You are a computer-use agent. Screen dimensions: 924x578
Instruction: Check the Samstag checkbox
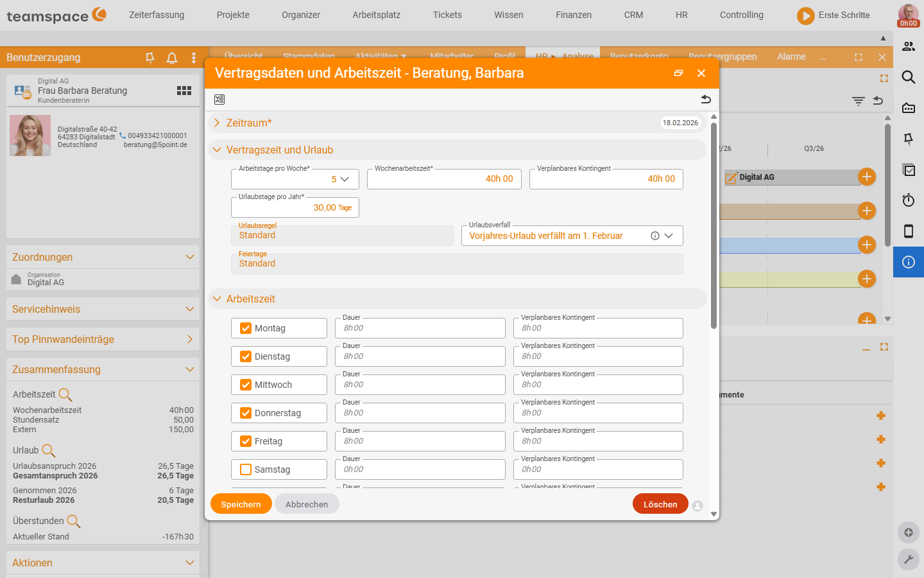246,469
